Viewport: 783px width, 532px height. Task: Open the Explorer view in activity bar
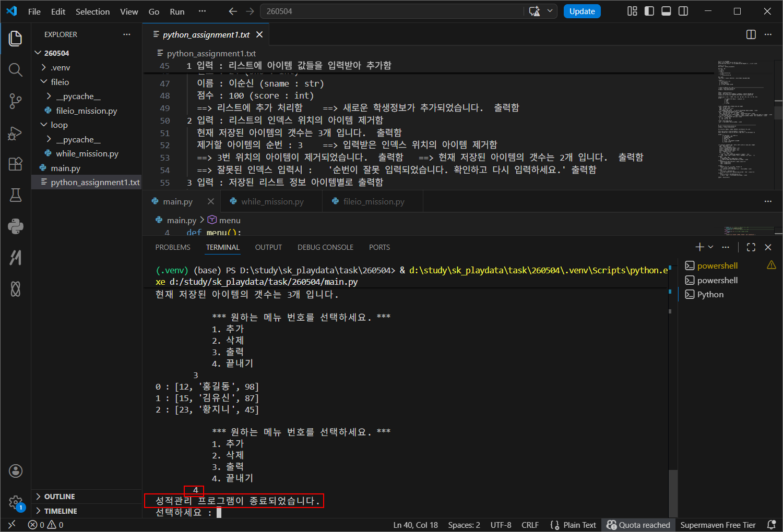click(x=16, y=39)
